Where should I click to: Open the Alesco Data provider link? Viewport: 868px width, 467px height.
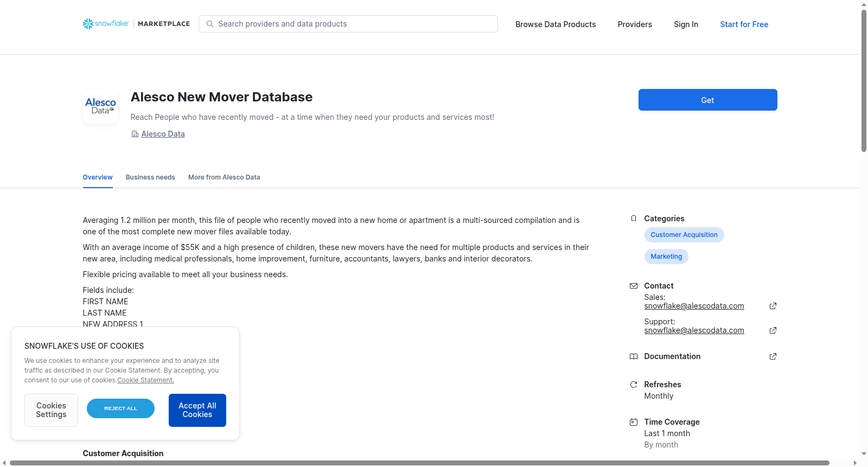pos(163,134)
